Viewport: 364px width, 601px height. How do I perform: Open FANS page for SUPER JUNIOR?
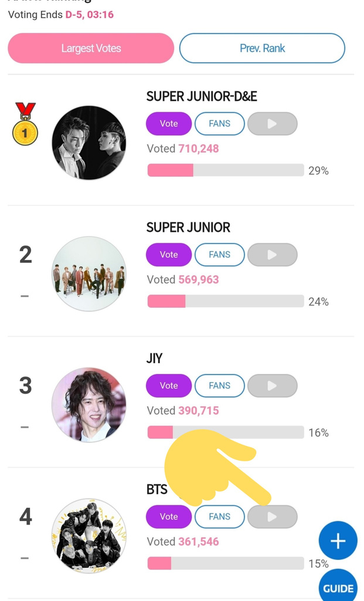click(219, 255)
